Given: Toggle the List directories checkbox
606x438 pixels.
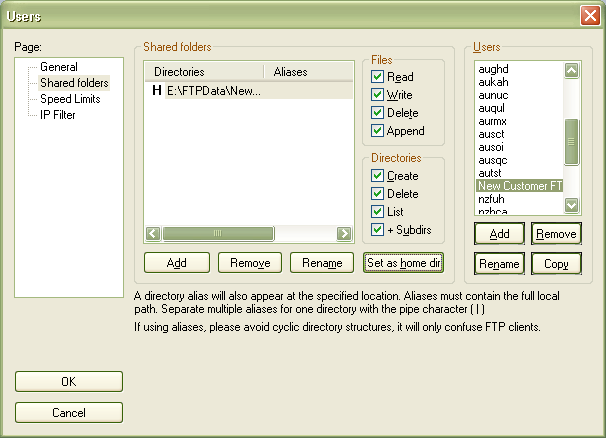Looking at the screenshot, I should [x=378, y=212].
